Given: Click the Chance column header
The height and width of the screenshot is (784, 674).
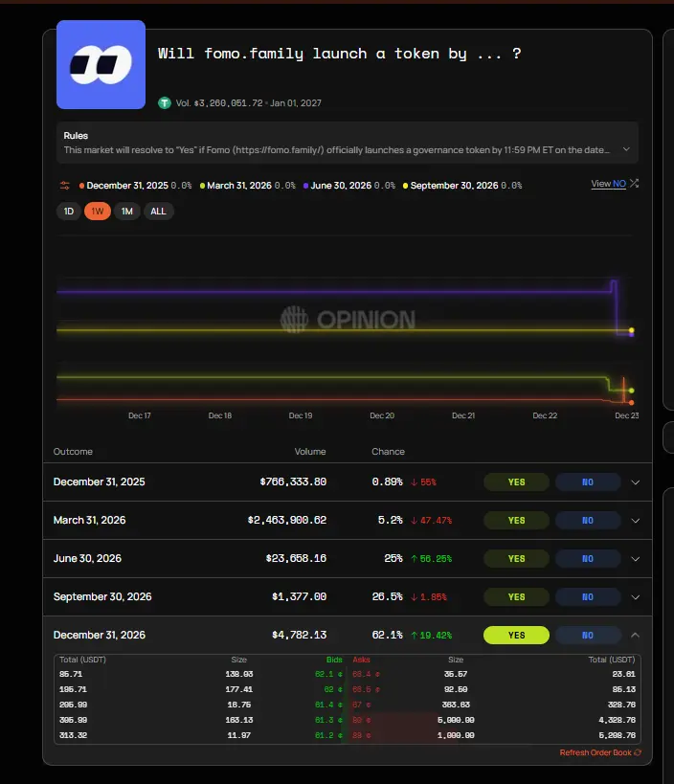Looking at the screenshot, I should click(x=388, y=452).
